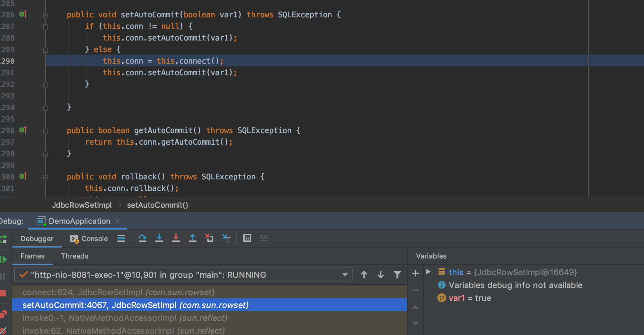644x335 pixels.
Task: Click the View Breakpoints icon
Action: click(4, 314)
